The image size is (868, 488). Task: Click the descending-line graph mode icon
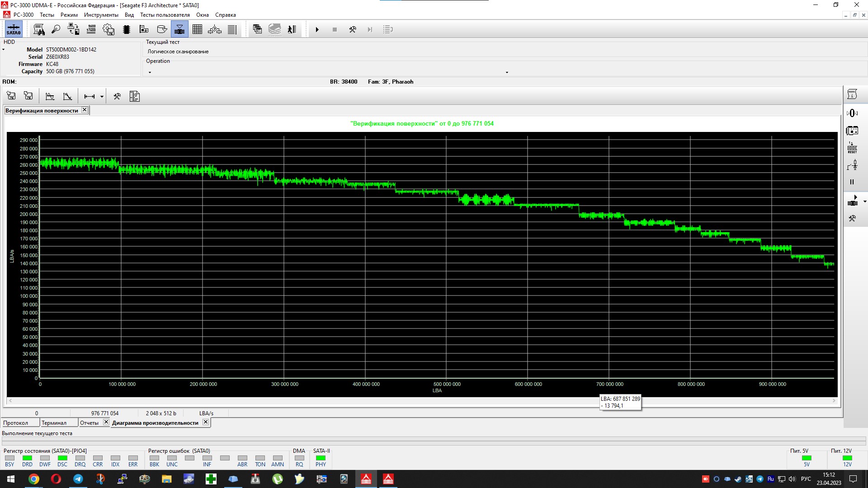pos(68,96)
